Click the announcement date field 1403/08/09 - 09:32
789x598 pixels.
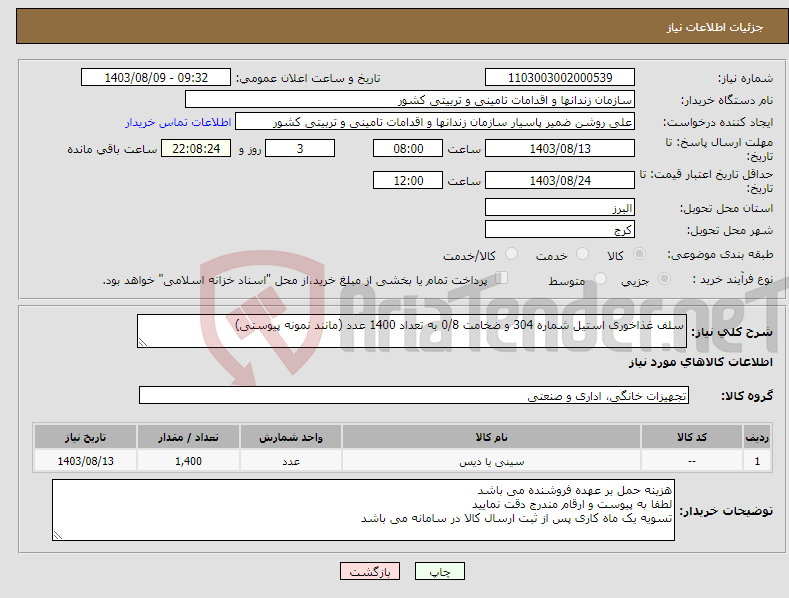point(156,78)
